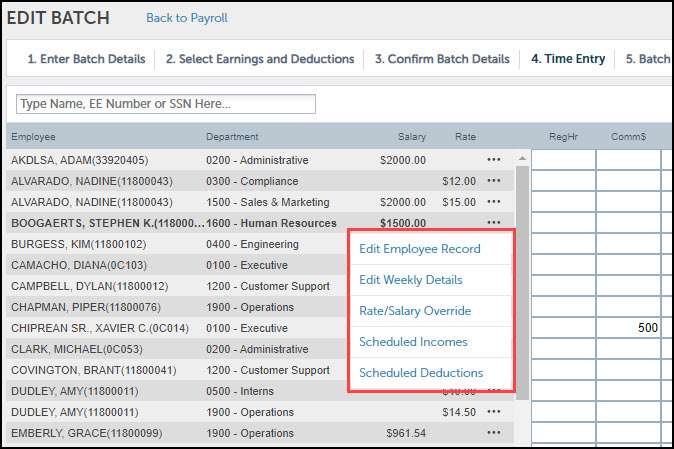This screenshot has height=449, width=674.
Task: Open the ellipsis menu for Akdlsa, Adam
Action: [x=493, y=160]
